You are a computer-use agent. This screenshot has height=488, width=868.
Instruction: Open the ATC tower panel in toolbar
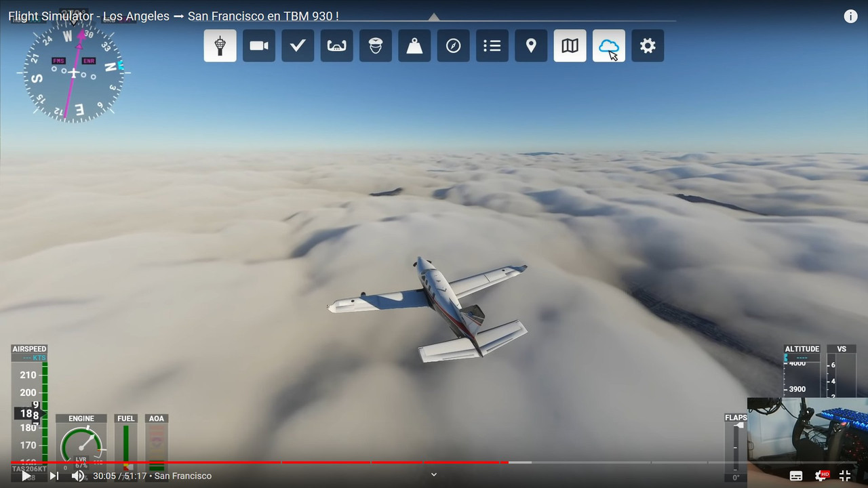[x=220, y=46]
